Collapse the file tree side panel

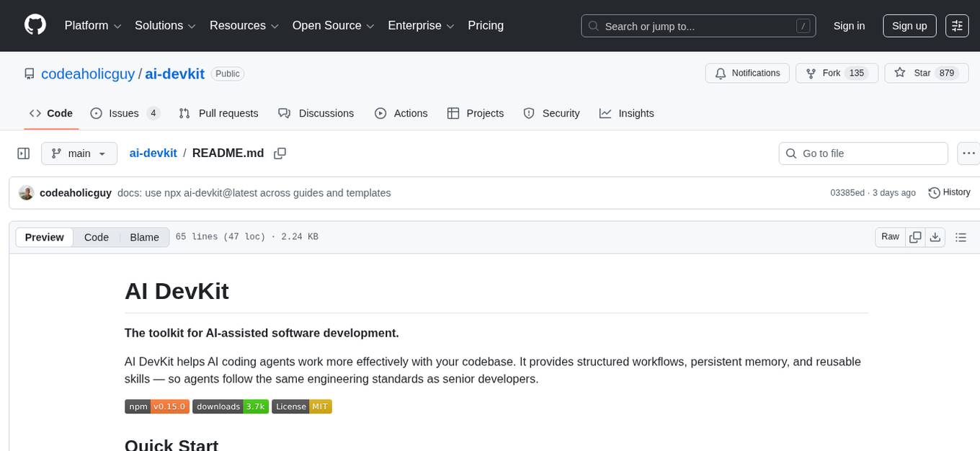point(24,153)
